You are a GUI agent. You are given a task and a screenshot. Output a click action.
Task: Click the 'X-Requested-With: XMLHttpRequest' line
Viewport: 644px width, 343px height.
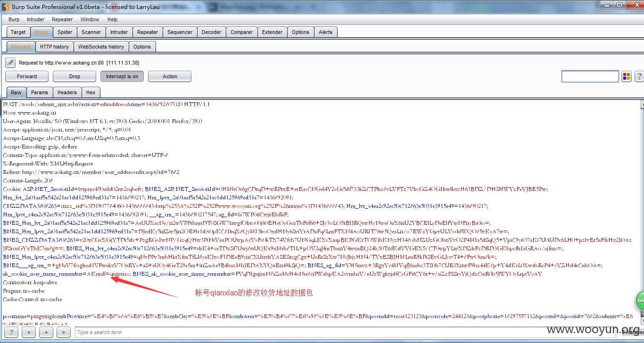pos(48,163)
